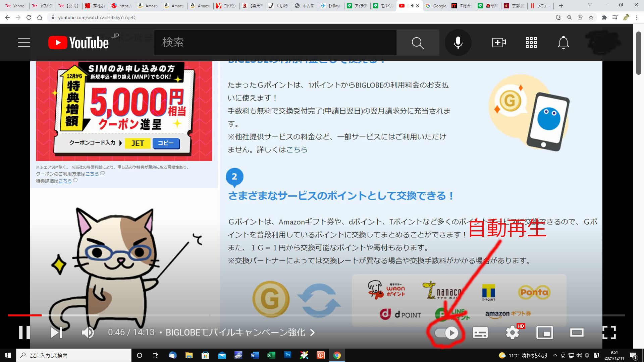The width and height of the screenshot is (644, 362).
Task: Pause the video playback
Action: tap(24, 333)
